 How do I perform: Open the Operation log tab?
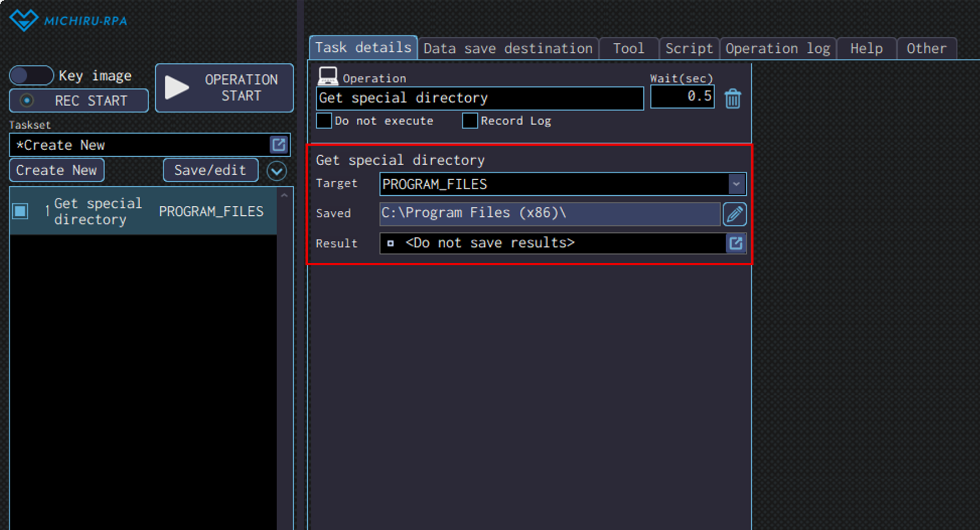[777, 49]
